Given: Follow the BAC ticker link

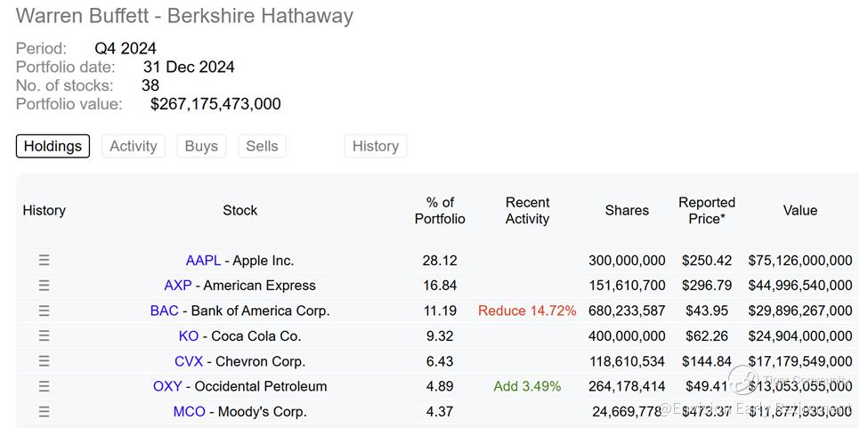Looking at the screenshot, I should (164, 311).
